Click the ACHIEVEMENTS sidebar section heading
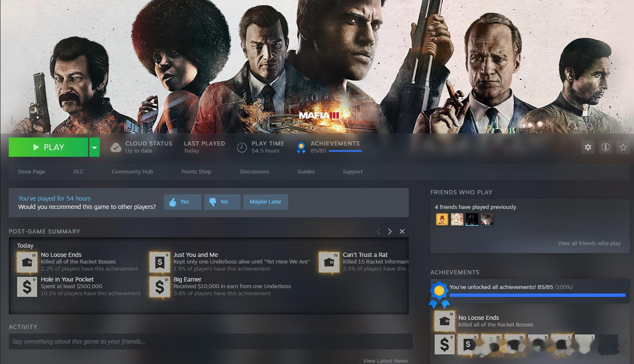This screenshot has width=634, height=364. click(x=455, y=272)
